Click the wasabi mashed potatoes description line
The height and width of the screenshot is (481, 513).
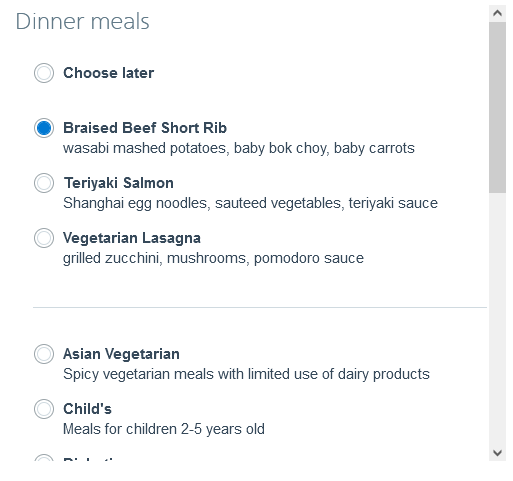(239, 148)
